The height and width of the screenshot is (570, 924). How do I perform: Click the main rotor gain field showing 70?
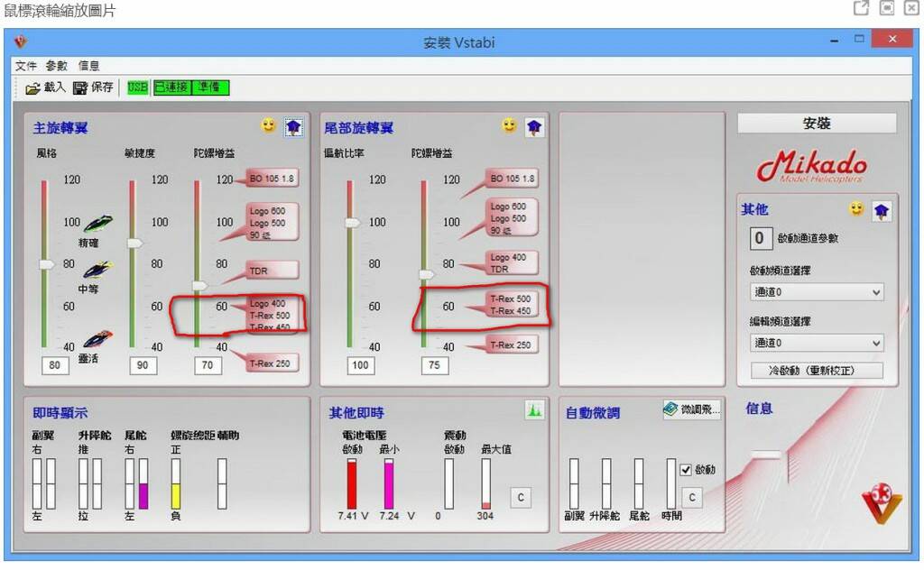pyautogui.click(x=208, y=365)
